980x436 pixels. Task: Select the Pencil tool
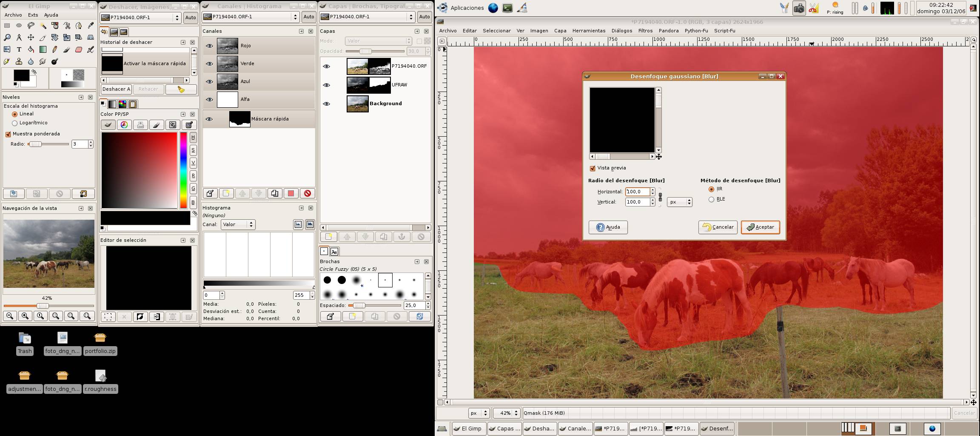click(55, 49)
